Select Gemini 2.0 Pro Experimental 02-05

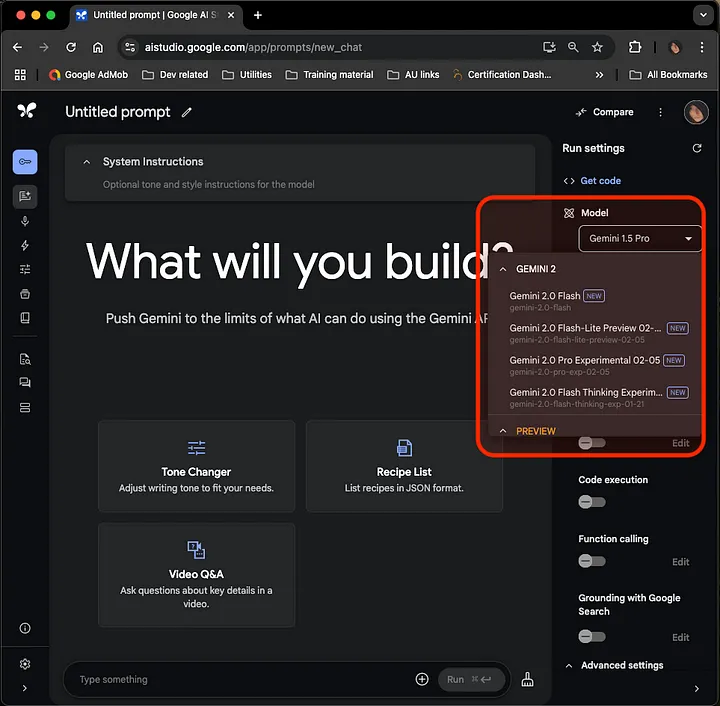tap(594, 365)
